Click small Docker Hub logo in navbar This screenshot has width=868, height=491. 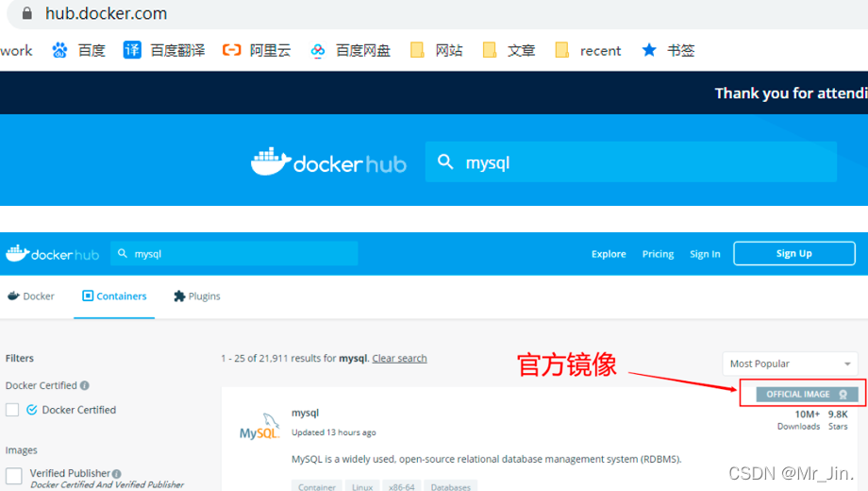point(52,254)
